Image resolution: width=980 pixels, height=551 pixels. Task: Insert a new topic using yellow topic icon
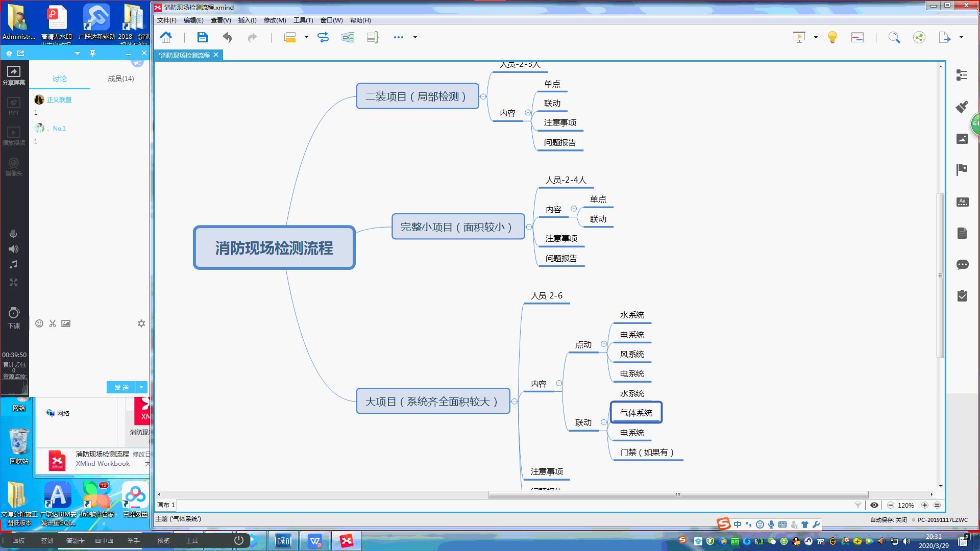coord(290,37)
